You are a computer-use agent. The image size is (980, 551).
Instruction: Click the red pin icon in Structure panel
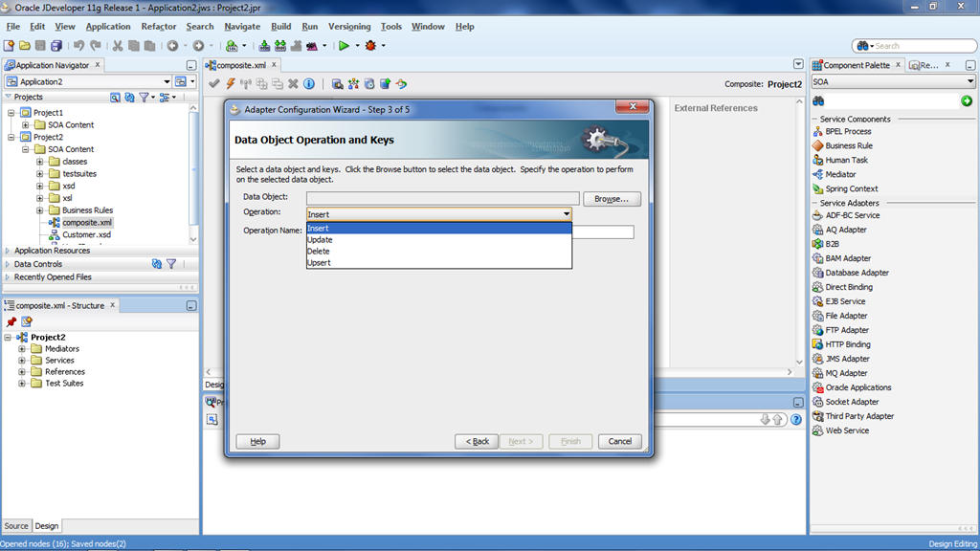point(11,321)
